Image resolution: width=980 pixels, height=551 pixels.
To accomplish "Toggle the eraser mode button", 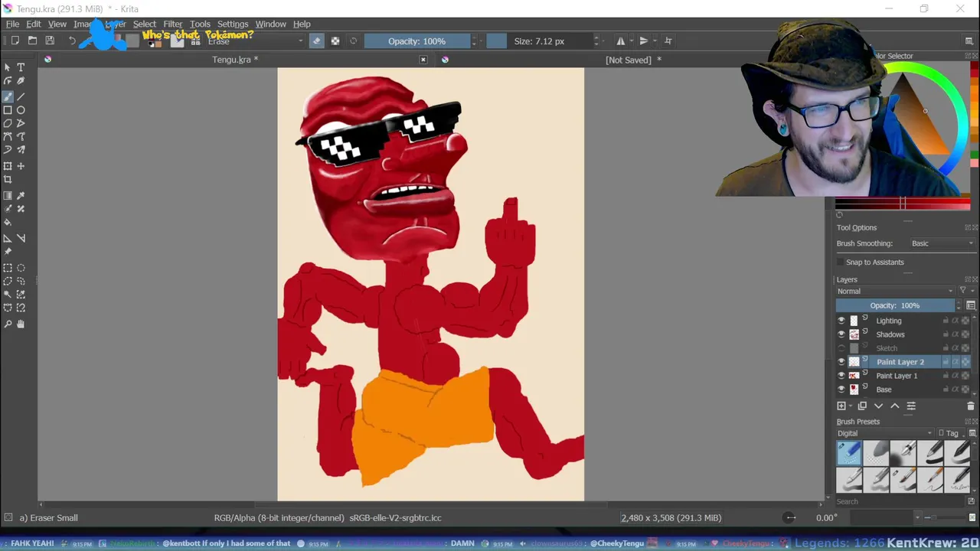I will click(x=317, y=41).
